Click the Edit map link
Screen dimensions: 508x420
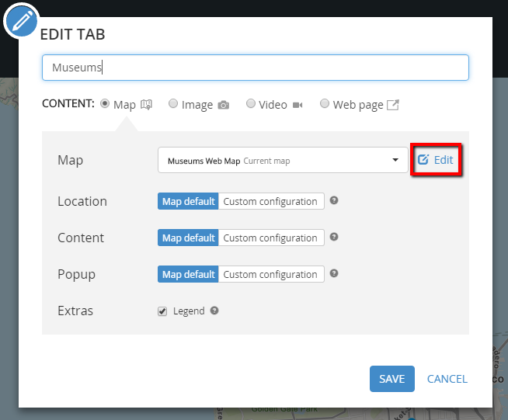tap(436, 160)
